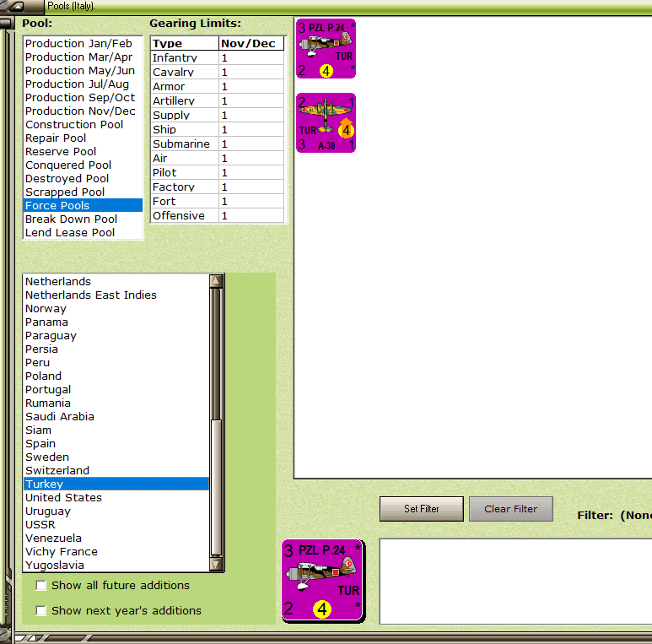652x644 pixels.
Task: Select Yugoslavia in country list
Action: coord(116,566)
